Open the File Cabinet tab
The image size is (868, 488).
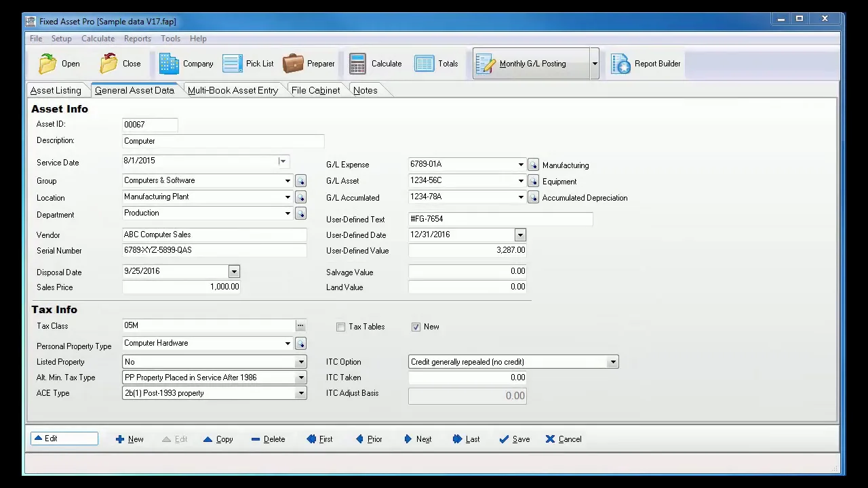315,90
